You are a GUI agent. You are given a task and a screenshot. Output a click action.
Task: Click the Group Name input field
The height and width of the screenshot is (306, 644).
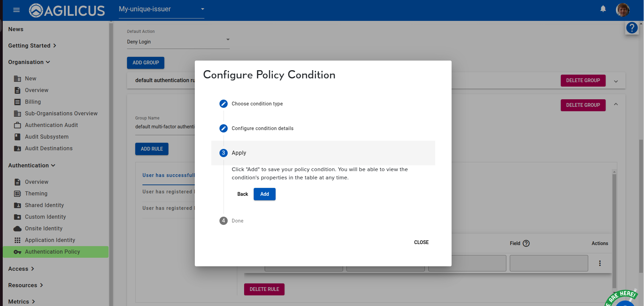point(164,127)
